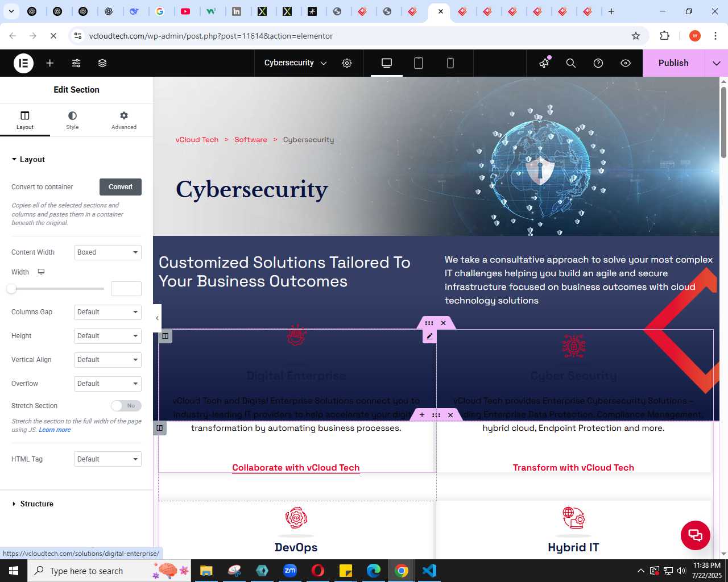Image resolution: width=728 pixels, height=582 pixels.
Task: Click Transform with vCloud Tech link
Action: click(x=573, y=468)
